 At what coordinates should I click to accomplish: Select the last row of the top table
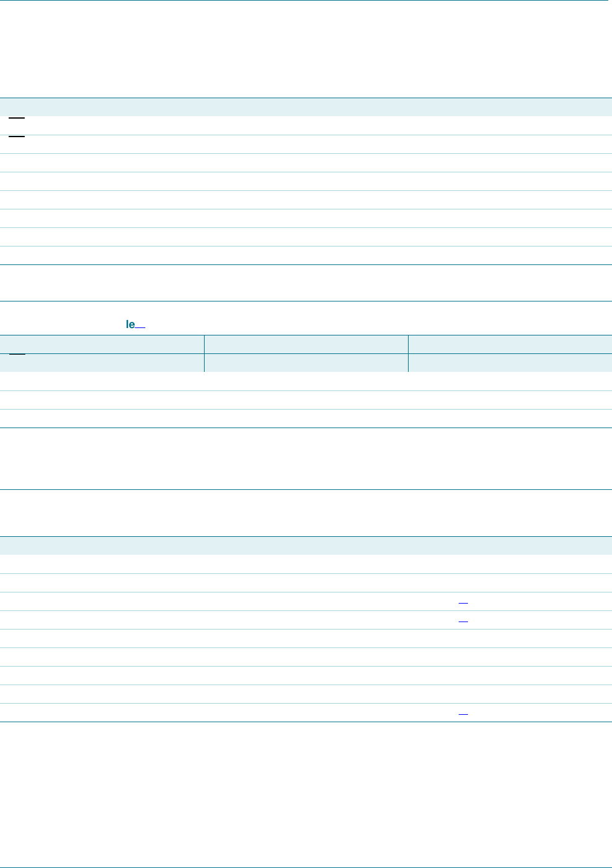pos(306,256)
